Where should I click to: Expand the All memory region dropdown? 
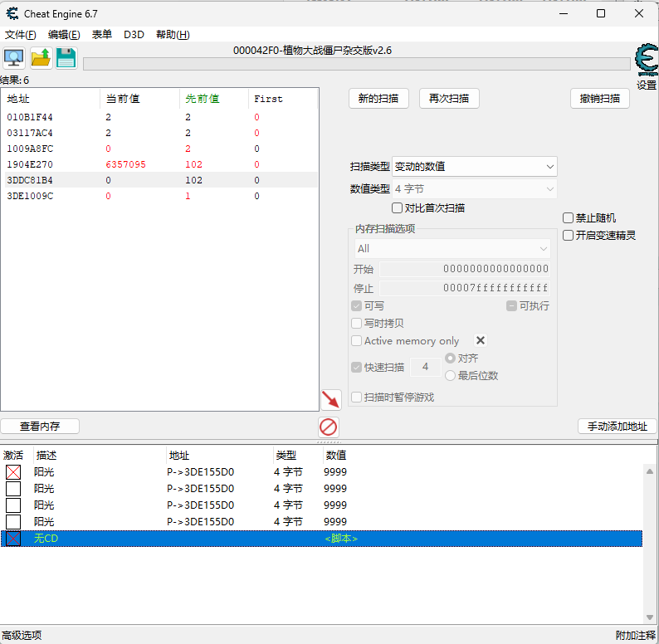click(x=452, y=248)
